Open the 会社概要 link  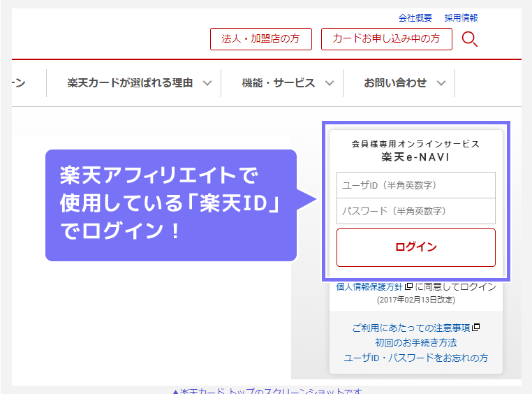415,18
